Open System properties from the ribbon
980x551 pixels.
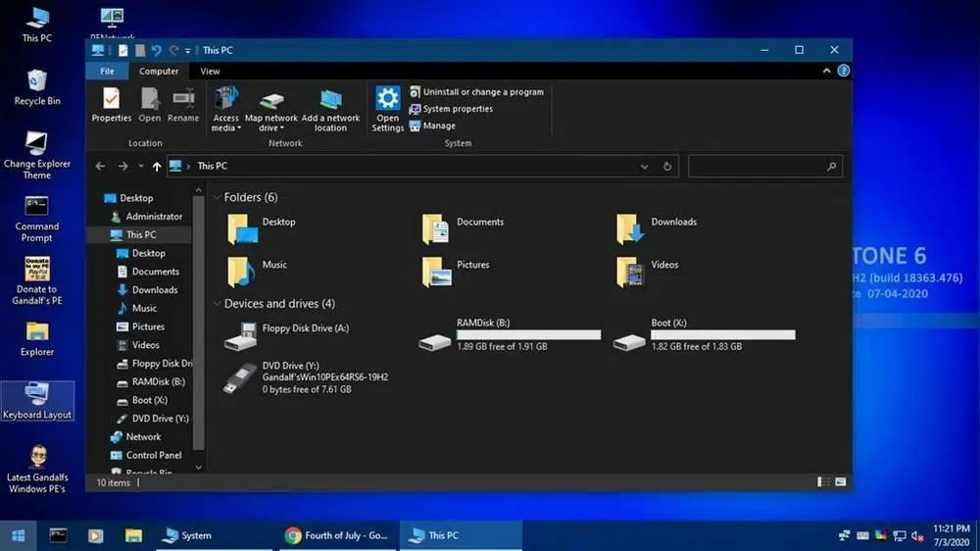[451, 109]
